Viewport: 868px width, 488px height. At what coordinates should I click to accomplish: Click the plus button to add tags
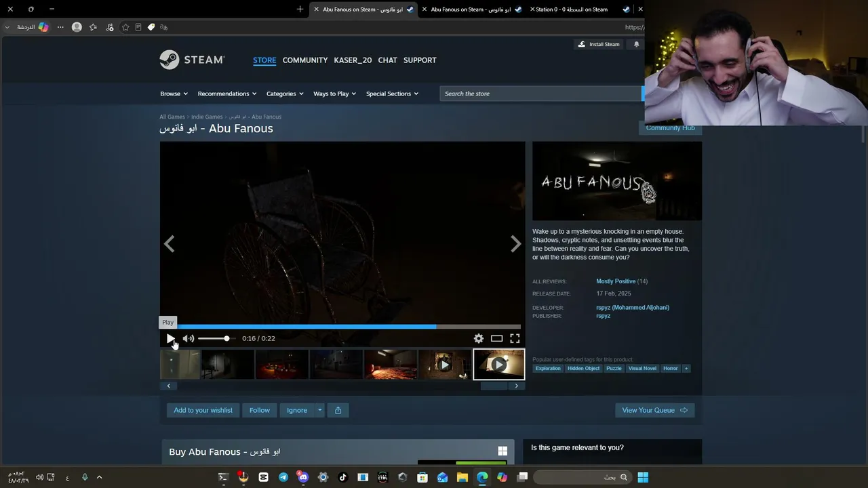tap(686, 369)
